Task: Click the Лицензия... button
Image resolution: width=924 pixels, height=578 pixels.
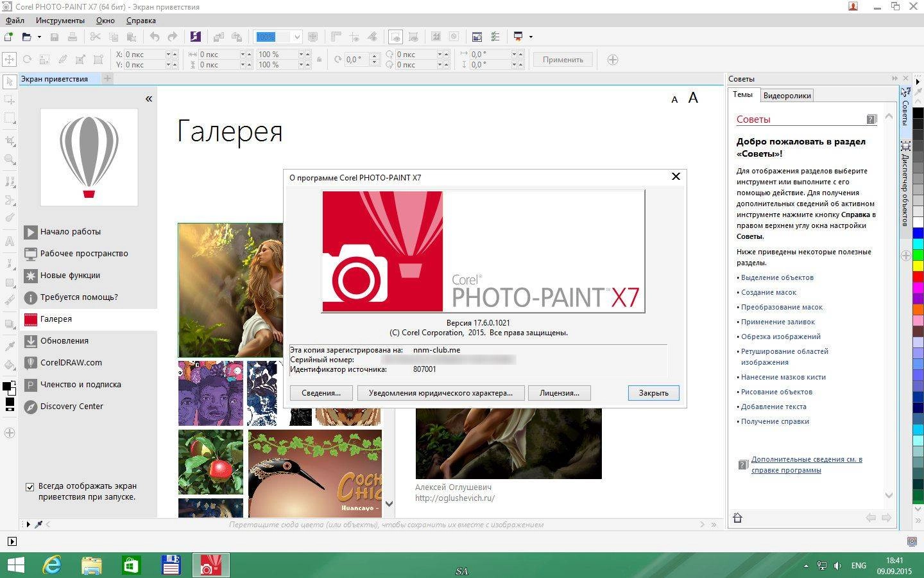Action: click(x=559, y=393)
